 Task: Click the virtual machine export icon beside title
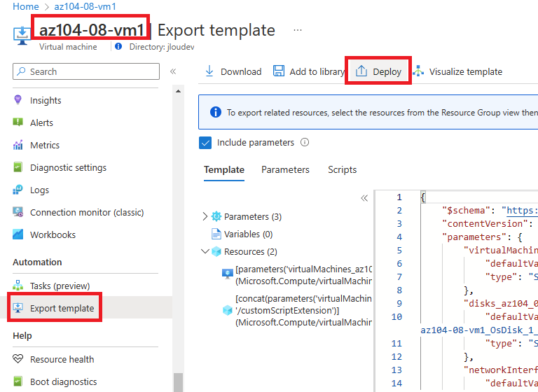pyautogui.click(x=22, y=35)
